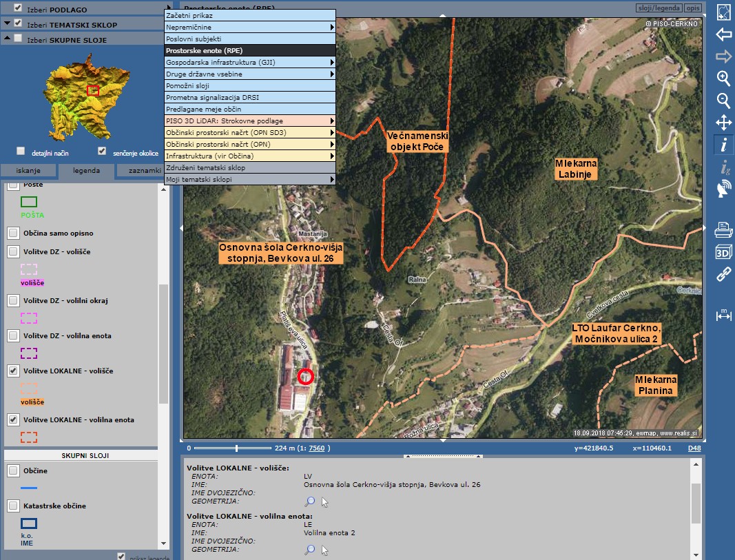Select the distance measurement tool
Screen dimensions: 735x560
(x=723, y=315)
